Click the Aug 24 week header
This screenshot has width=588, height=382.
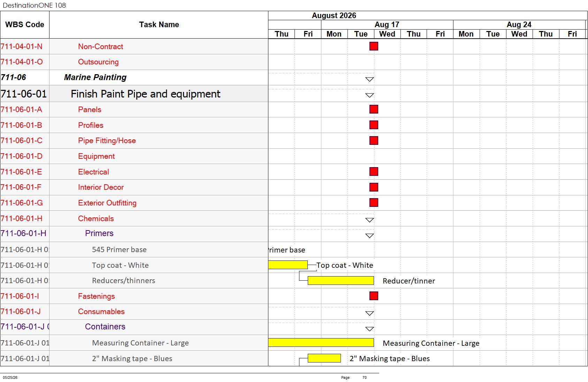pyautogui.click(x=519, y=25)
